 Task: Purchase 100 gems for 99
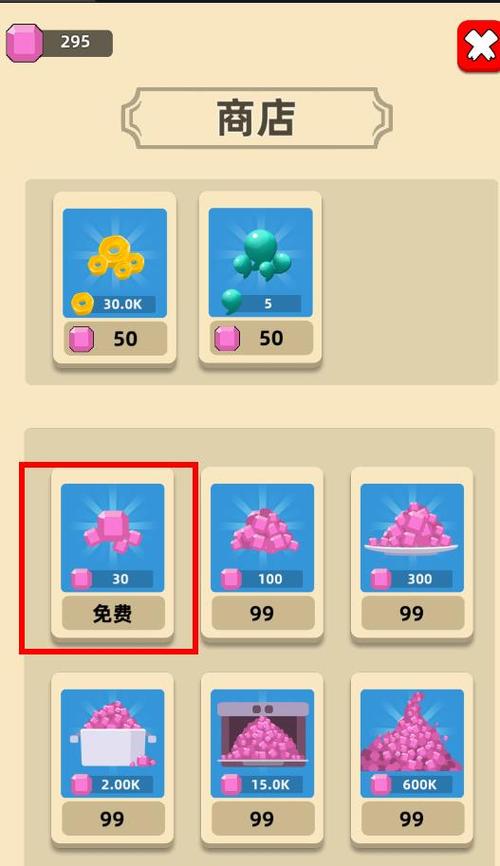point(263,613)
